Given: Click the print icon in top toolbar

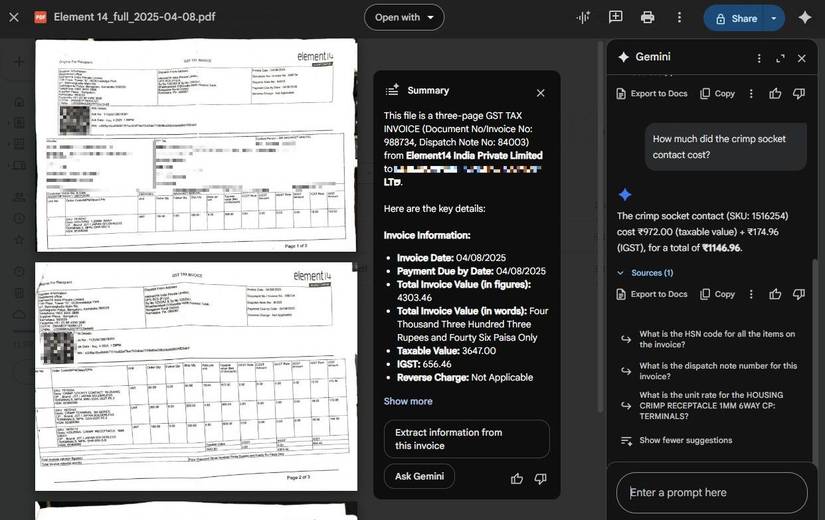Looking at the screenshot, I should [647, 17].
